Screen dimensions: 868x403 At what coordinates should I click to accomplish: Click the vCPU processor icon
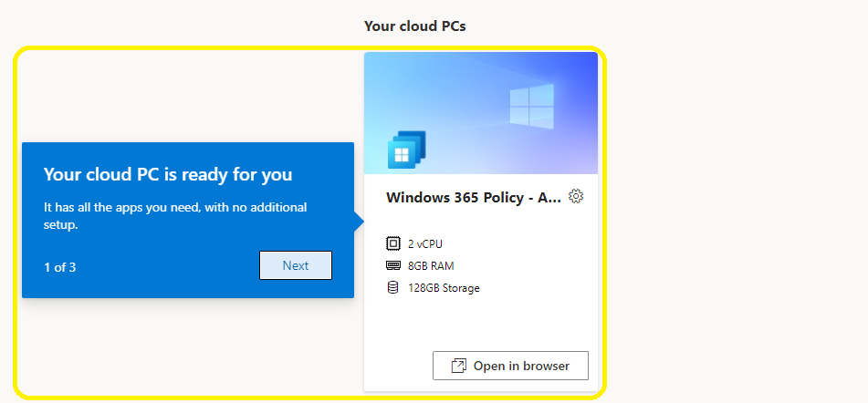(392, 243)
